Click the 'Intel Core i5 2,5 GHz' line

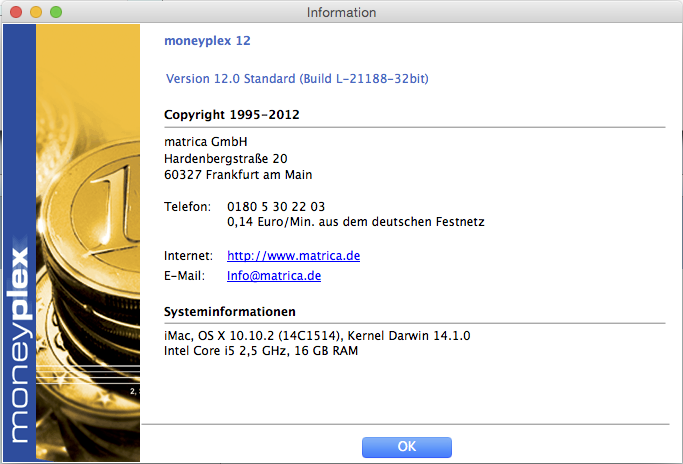[x=261, y=351]
